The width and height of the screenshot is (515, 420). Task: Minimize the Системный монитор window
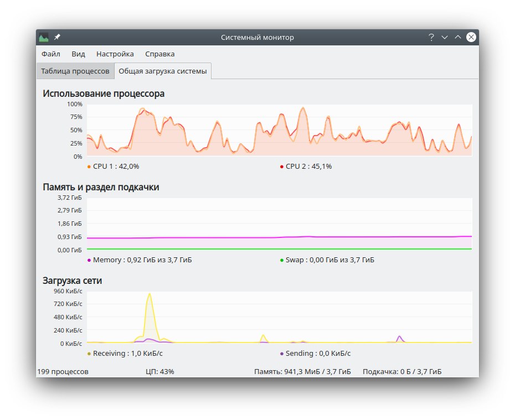coord(444,38)
